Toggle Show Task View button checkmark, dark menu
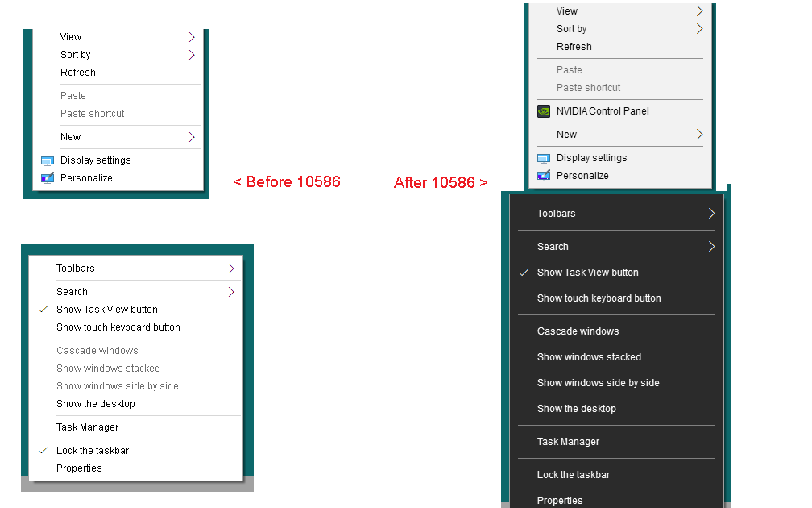The image size is (812, 508). tap(524, 273)
